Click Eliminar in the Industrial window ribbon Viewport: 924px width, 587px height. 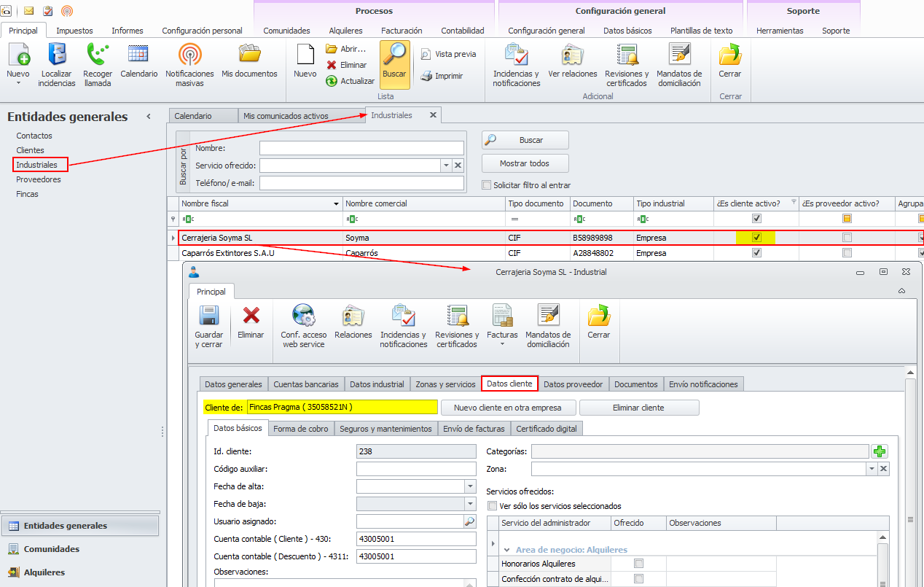pyautogui.click(x=251, y=322)
